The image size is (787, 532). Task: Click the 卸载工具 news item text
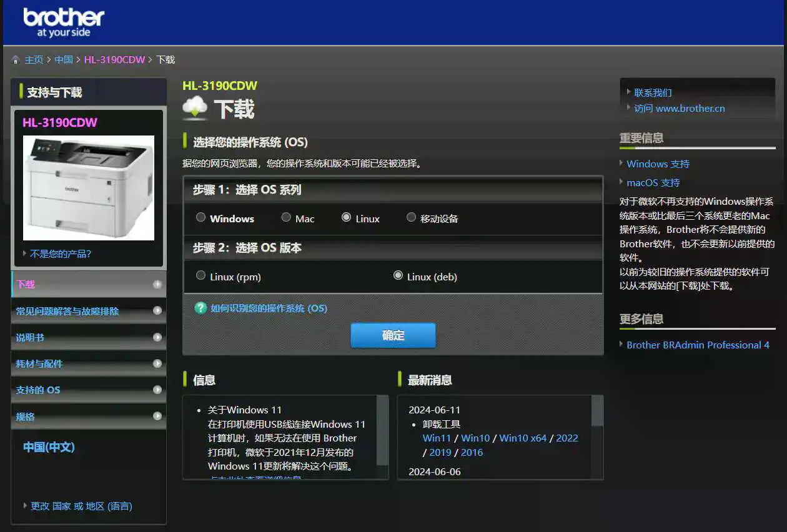442,425
